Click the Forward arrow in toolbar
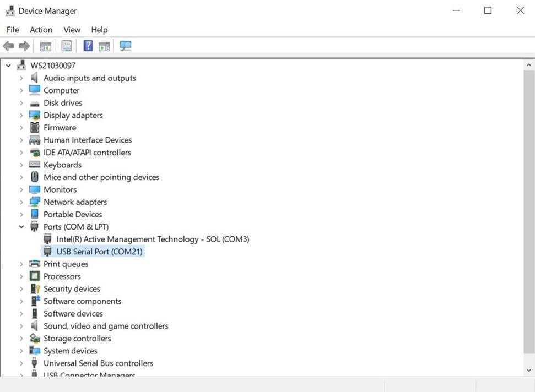Viewport: 535px width, 392px height. (x=24, y=46)
